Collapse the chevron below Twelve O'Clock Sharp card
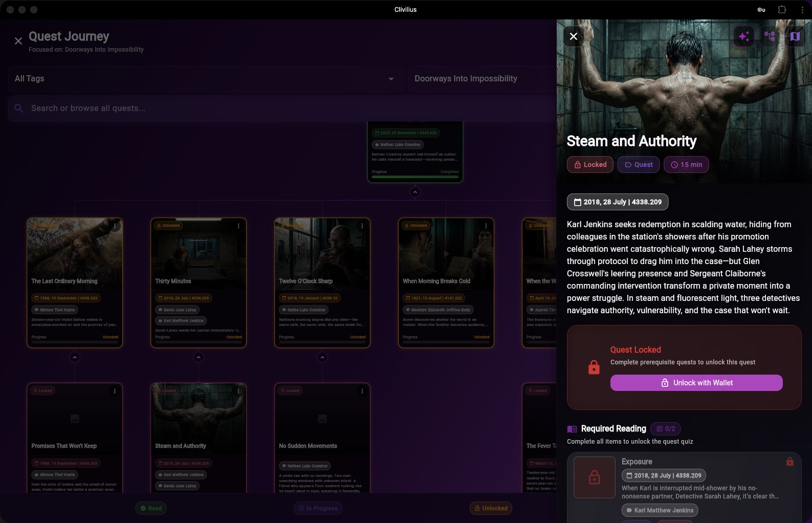Screen dimensions: 812x523 pyautogui.click(x=322, y=357)
